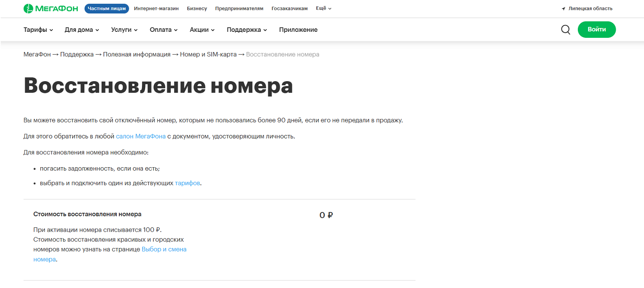Image resolution: width=644 pixels, height=288 pixels.
Task: Change region Липецкая область
Action: pyautogui.click(x=590, y=9)
